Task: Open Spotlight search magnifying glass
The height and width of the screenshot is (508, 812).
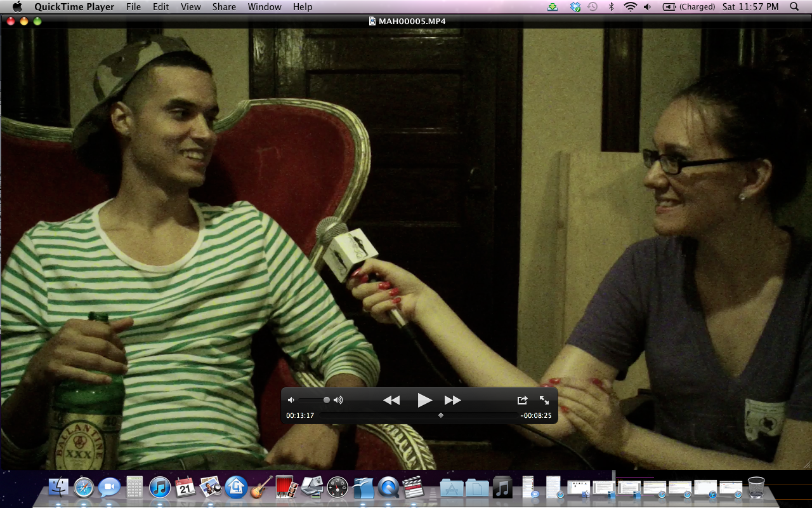Action: click(794, 7)
